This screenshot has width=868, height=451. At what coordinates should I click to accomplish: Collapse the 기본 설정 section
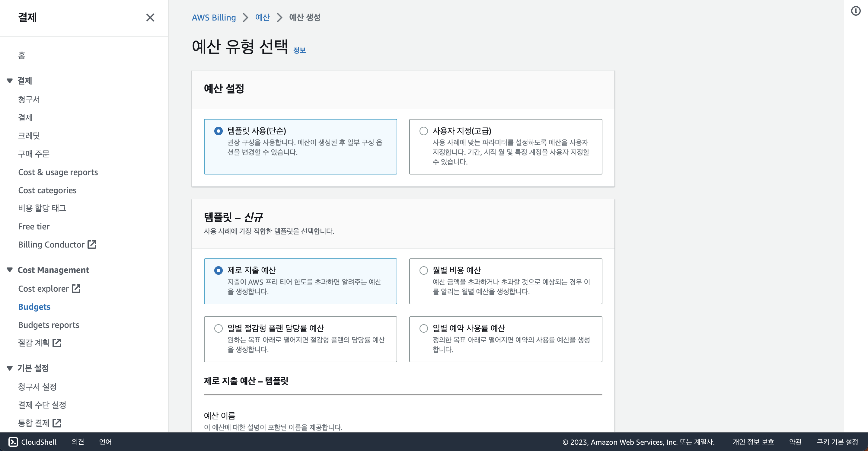pyautogui.click(x=10, y=368)
